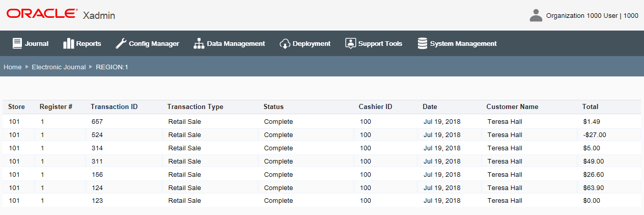Image resolution: width=644 pixels, height=215 pixels.
Task: Click the Xadmin application title
Action: (x=99, y=15)
